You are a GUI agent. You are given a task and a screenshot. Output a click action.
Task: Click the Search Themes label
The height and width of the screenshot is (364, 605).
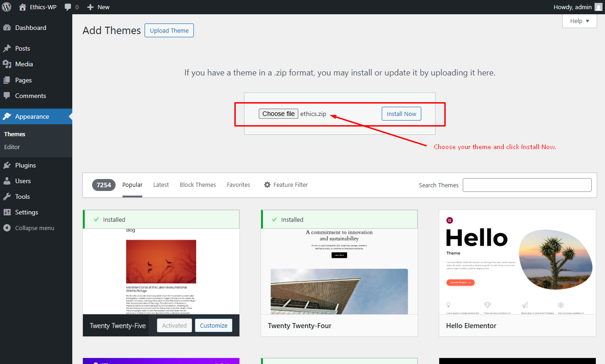(x=439, y=185)
